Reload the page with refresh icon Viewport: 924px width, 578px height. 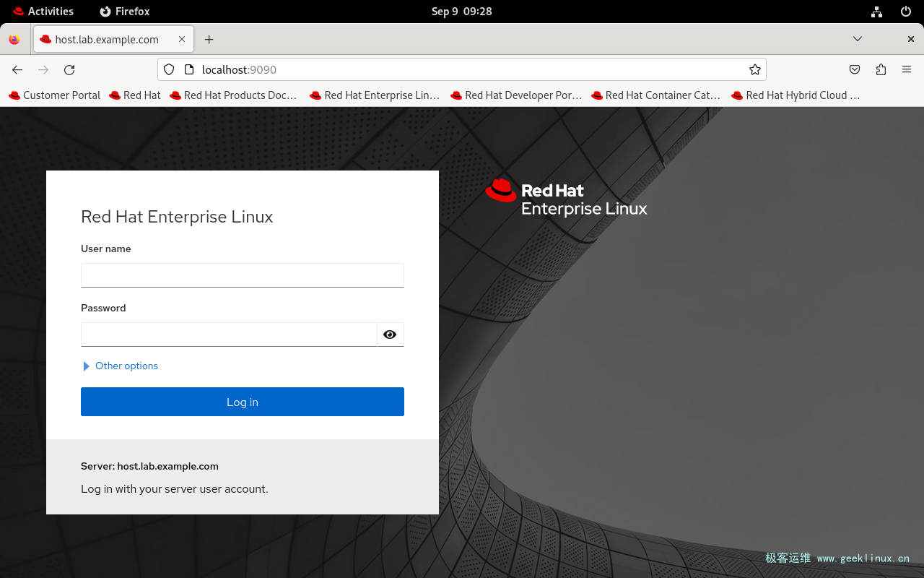(x=69, y=70)
